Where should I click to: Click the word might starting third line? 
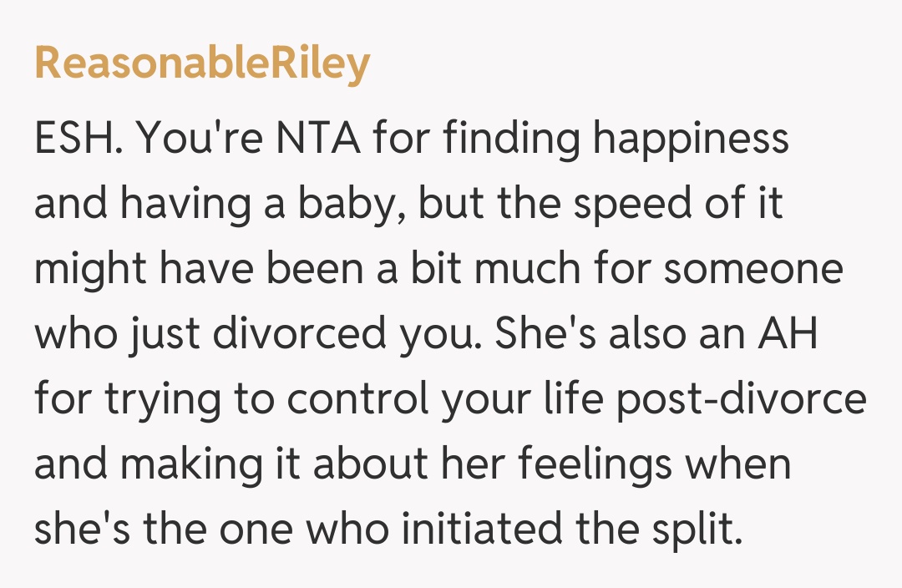pos(87,269)
